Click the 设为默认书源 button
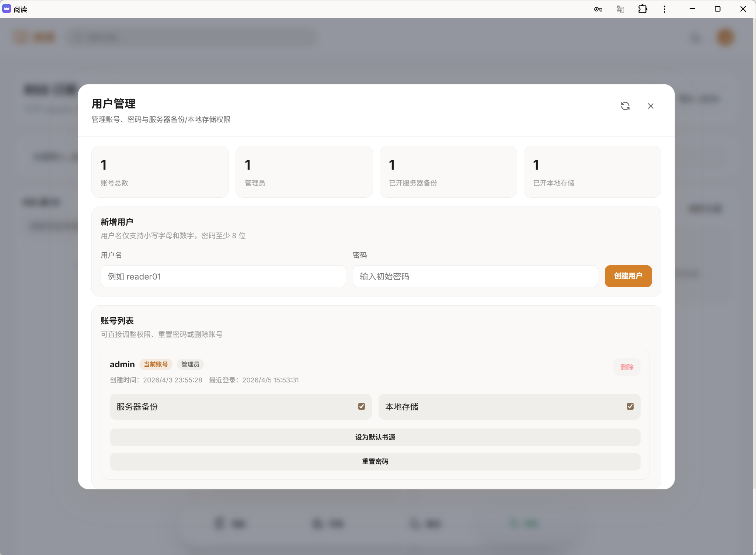The image size is (756, 555). (375, 437)
